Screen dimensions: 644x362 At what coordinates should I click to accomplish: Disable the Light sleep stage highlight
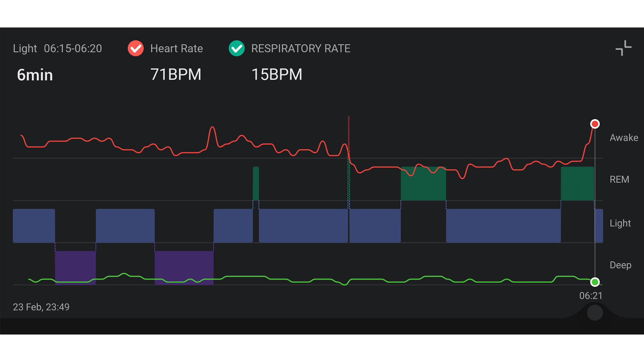point(620,223)
